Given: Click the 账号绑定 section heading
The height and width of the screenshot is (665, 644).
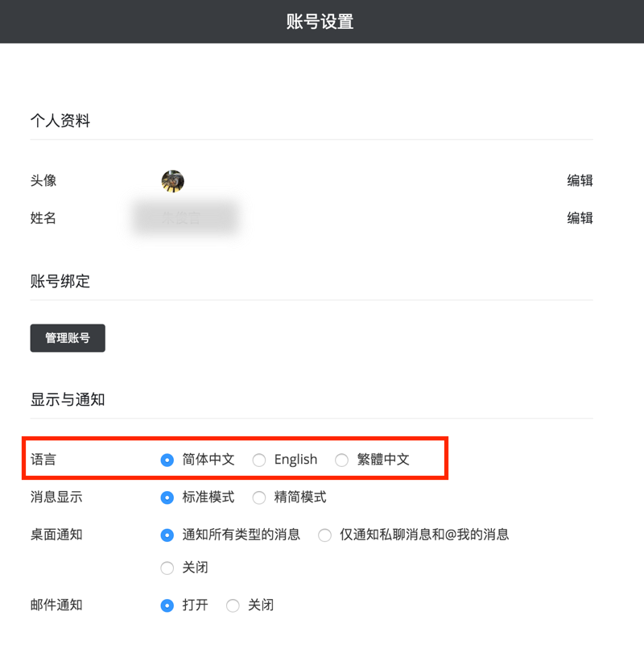Looking at the screenshot, I should point(60,282).
